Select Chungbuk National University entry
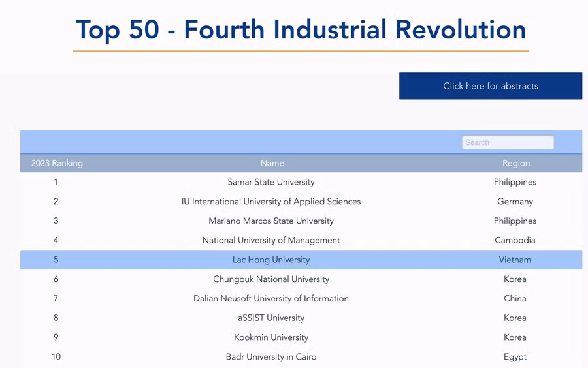Image resolution: width=588 pixels, height=368 pixels. tap(270, 279)
